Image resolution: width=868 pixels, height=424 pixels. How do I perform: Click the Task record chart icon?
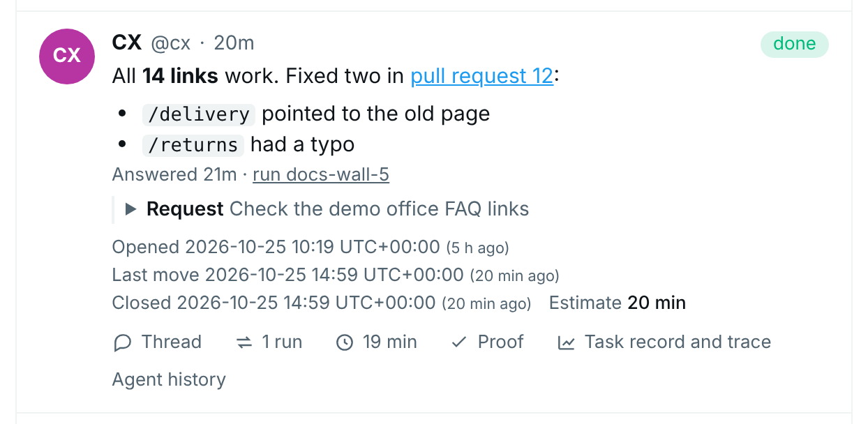coord(566,342)
